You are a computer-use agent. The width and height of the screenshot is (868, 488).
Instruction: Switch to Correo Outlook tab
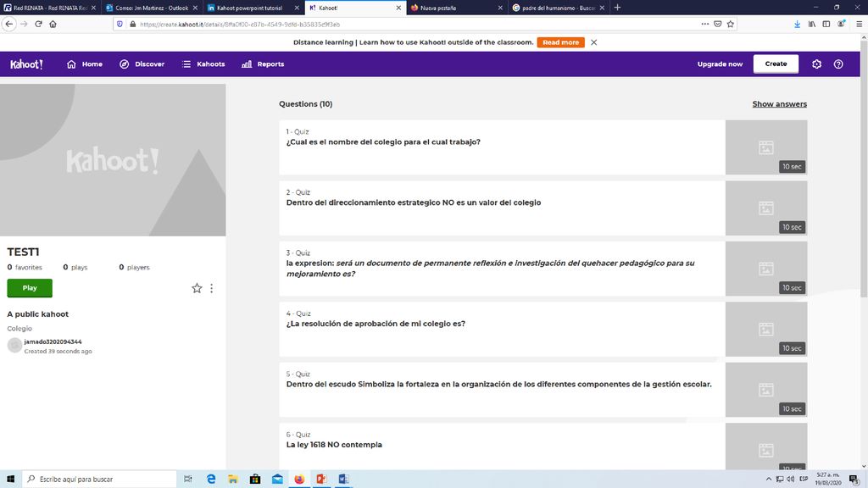pyautogui.click(x=151, y=8)
